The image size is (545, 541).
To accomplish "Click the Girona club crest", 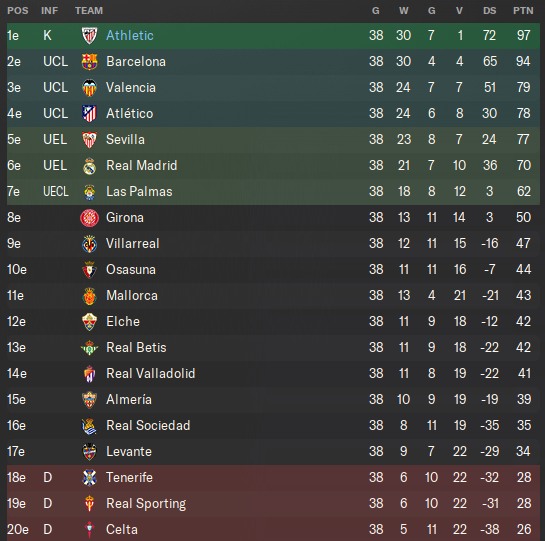I will click(89, 218).
